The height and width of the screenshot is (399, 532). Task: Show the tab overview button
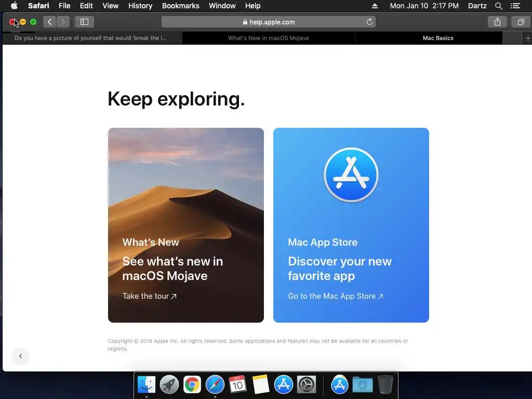(x=521, y=22)
